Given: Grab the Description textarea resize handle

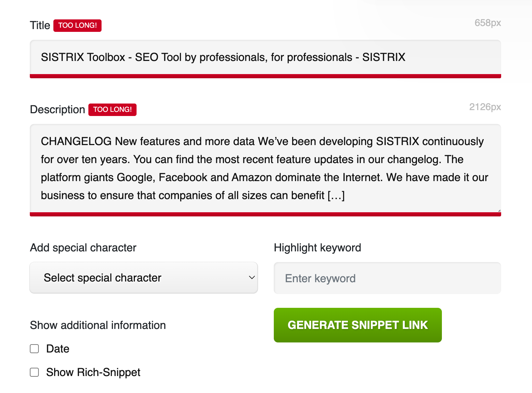Looking at the screenshot, I should point(499,211).
